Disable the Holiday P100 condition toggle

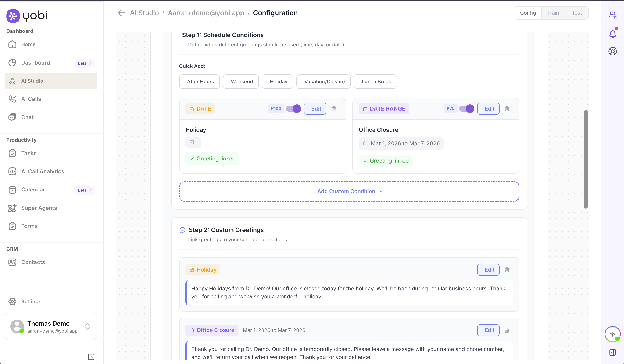tap(293, 109)
